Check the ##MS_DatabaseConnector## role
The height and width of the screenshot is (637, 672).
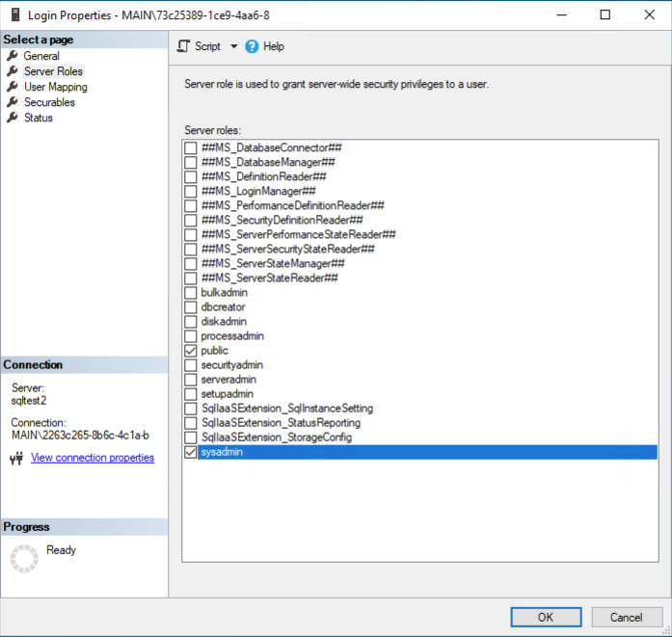point(190,147)
